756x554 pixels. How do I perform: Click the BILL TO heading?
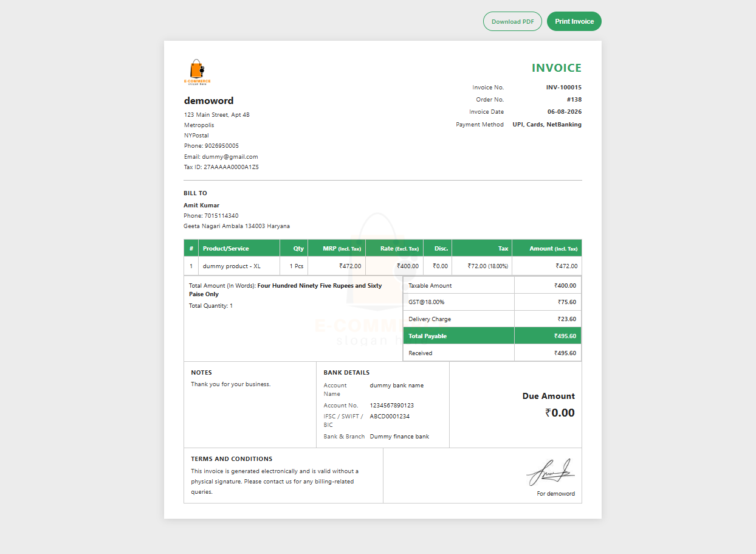[x=195, y=193]
